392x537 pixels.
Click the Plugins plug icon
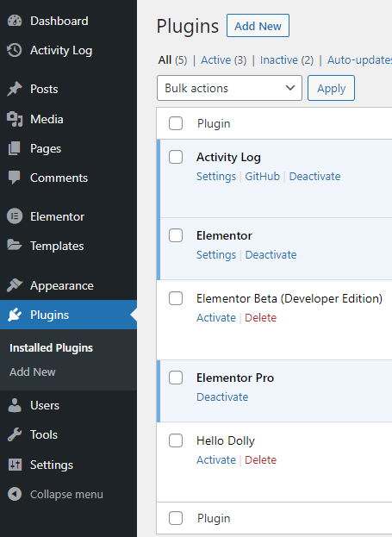[x=15, y=315]
